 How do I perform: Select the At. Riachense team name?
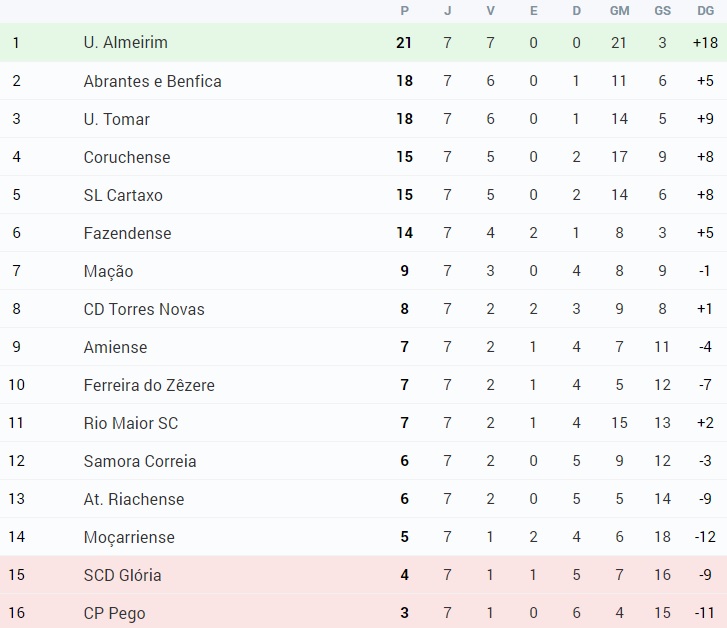click(x=134, y=500)
